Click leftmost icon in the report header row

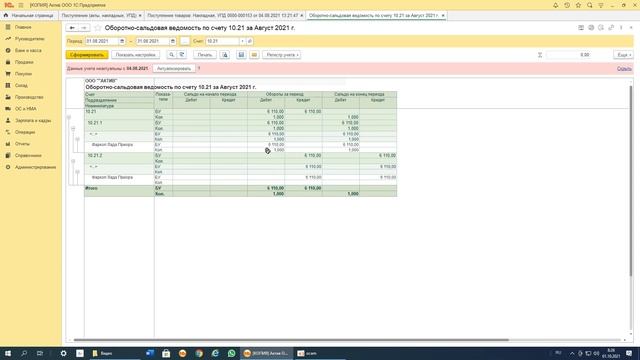click(581, 28)
